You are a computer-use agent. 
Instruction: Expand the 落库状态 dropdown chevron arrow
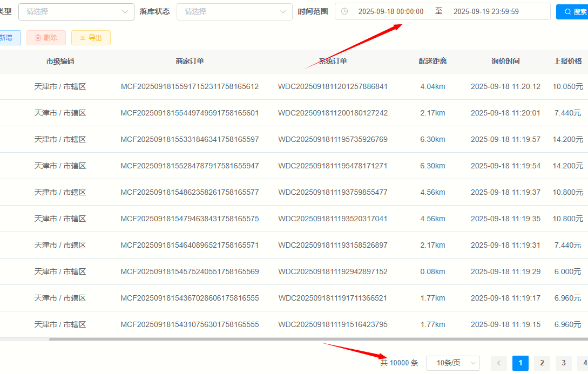(283, 12)
